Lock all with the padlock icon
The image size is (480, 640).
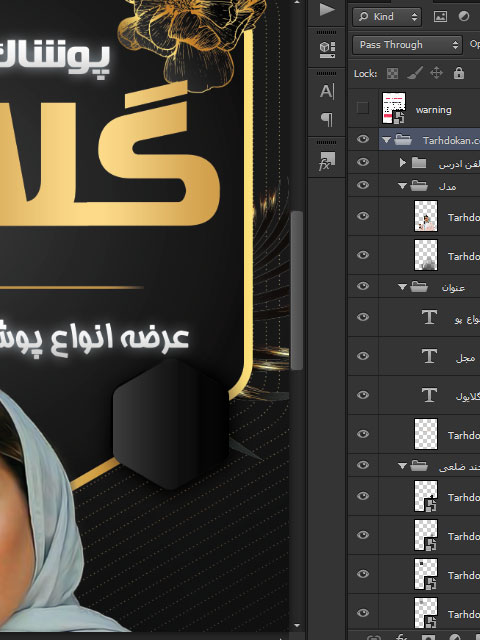459,73
